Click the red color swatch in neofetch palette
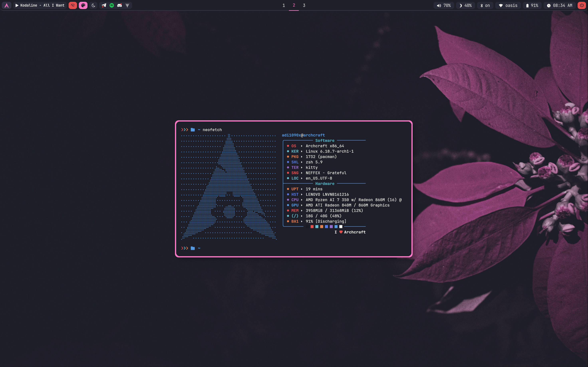588x367 pixels. [312, 227]
